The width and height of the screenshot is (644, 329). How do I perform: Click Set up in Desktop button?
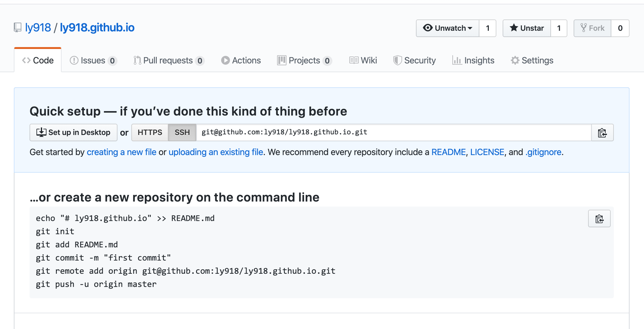tap(74, 132)
